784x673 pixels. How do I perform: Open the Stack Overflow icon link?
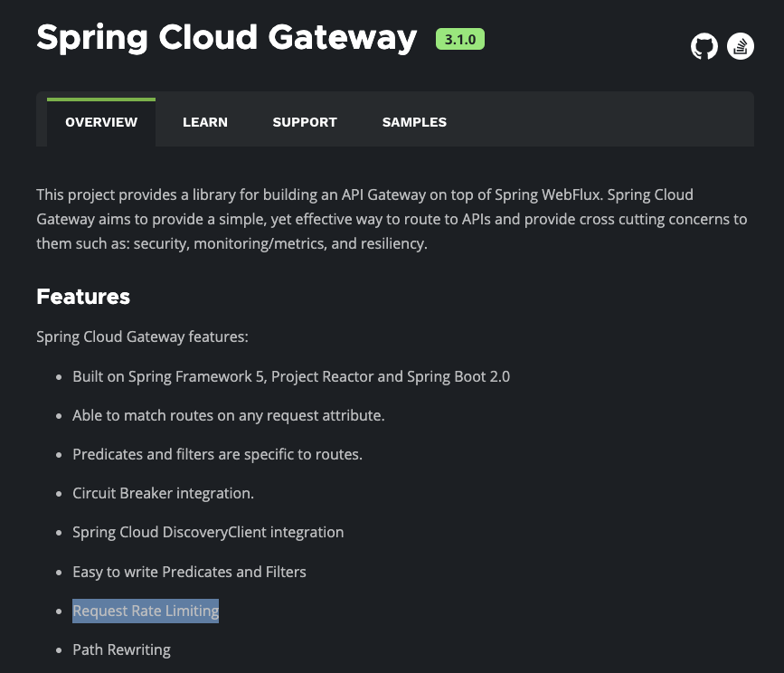point(740,46)
